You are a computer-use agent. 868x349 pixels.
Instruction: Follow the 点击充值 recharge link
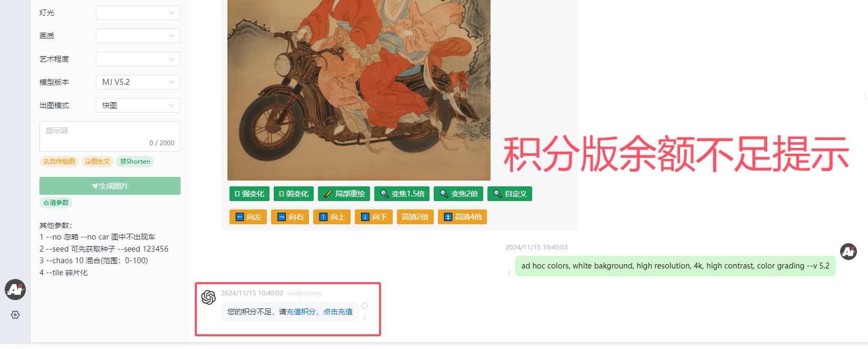[338, 312]
